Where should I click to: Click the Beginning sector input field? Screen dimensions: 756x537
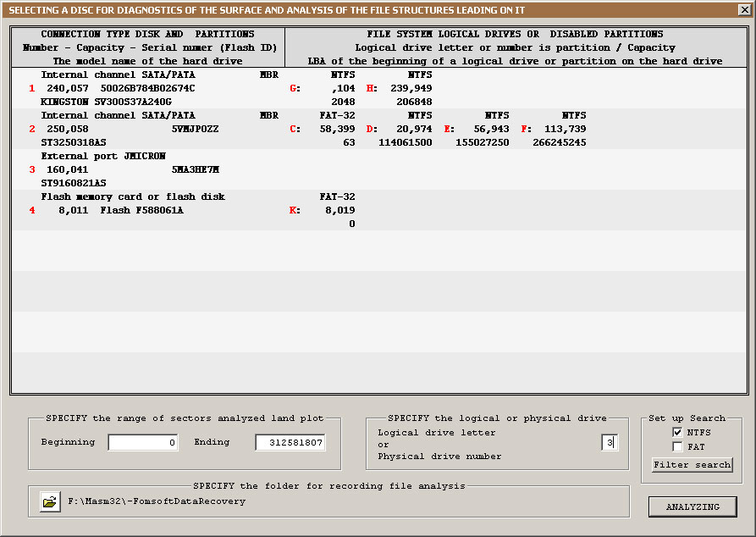[143, 442]
